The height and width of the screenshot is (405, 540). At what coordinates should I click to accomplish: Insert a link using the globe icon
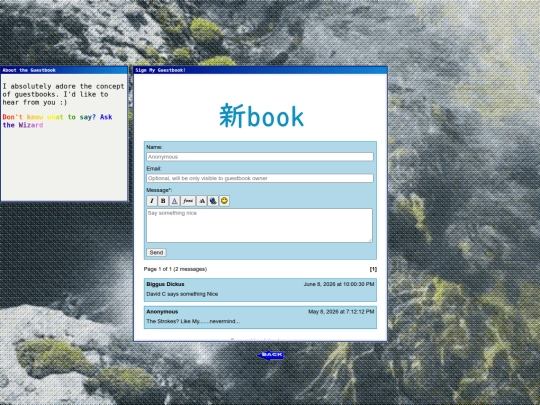[213, 201]
